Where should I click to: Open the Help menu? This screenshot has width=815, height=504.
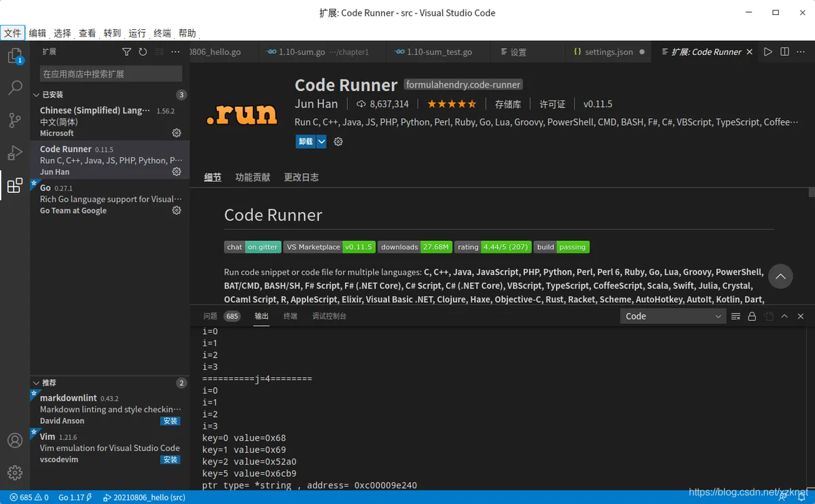coord(187,33)
